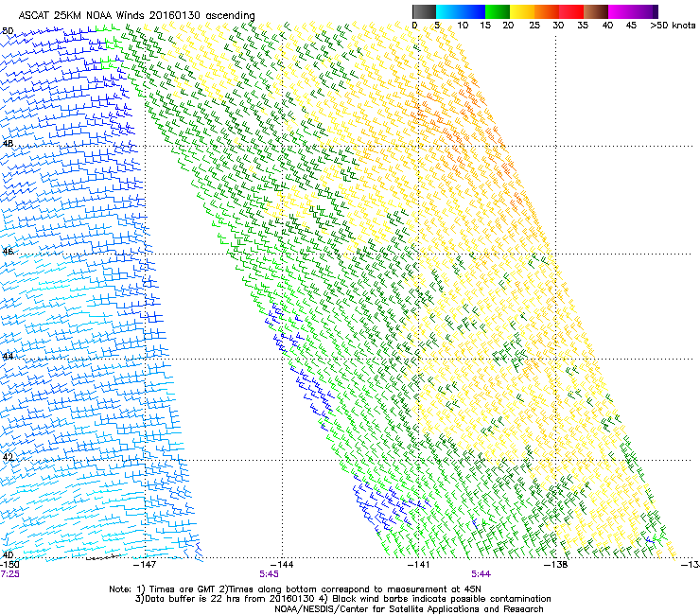700x615 pixels.
Task: Click the map title "ASCAT 25KM NOAA Winds 20160130 ascending"
Action: pyautogui.click(x=136, y=15)
